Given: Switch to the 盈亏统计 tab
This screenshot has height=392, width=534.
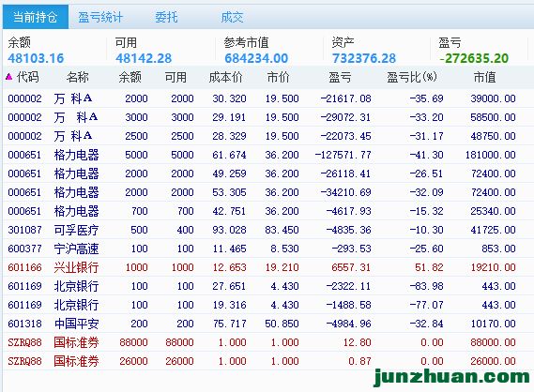Looking at the screenshot, I should point(100,17).
